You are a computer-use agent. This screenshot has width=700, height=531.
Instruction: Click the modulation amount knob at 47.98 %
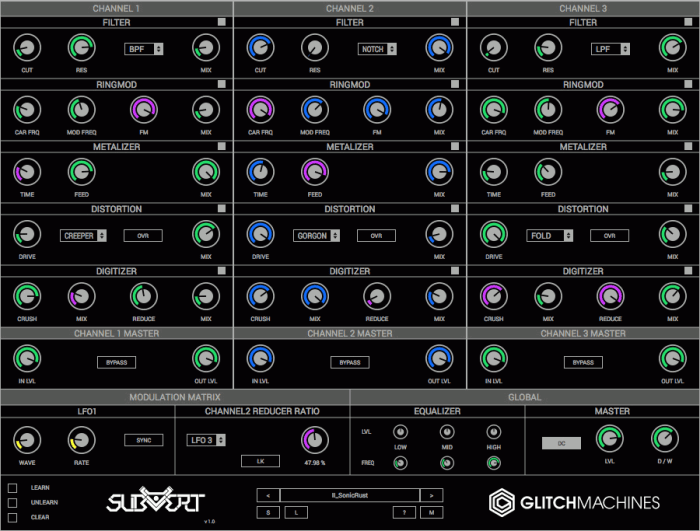pyautogui.click(x=315, y=440)
